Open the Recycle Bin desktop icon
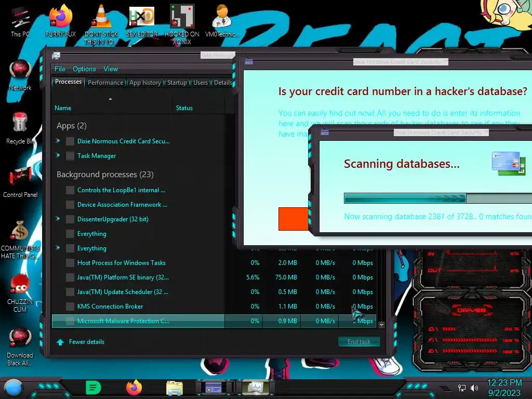This screenshot has width=532, height=399. 20,128
